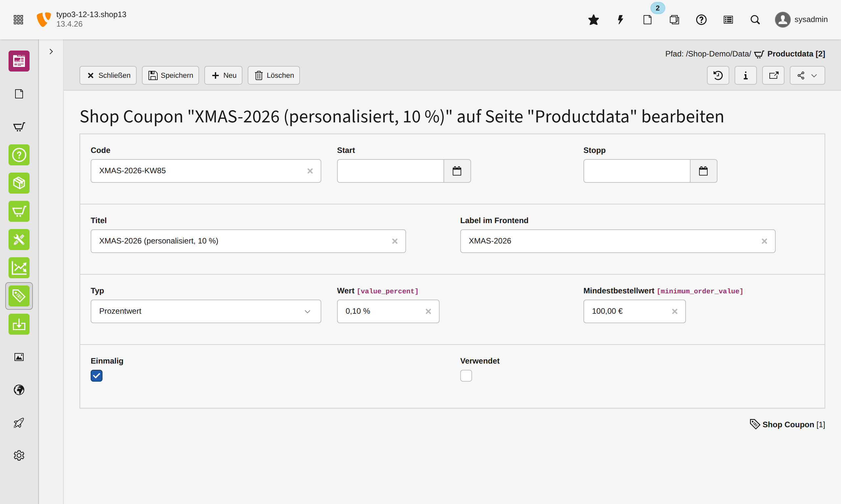The image size is (841, 504).
Task: Open the backend search magnifier icon
Action: coord(755,20)
